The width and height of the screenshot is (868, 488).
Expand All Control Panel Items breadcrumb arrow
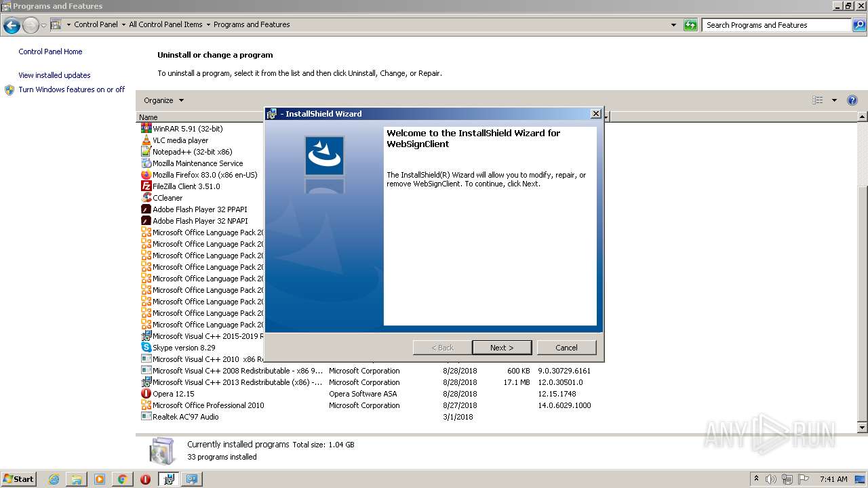coord(208,24)
